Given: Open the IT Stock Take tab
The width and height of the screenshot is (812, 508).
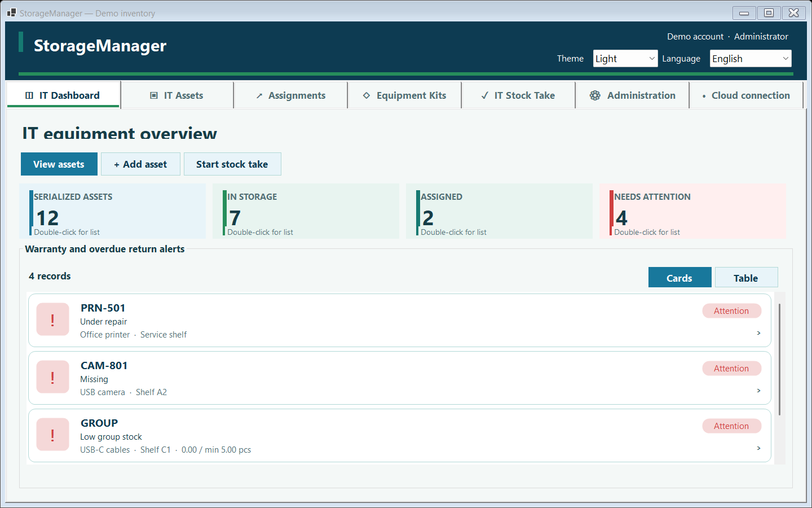Looking at the screenshot, I should coord(519,95).
